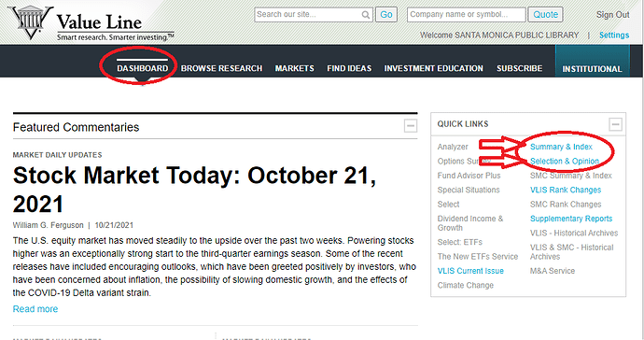Viewport: 644px width, 340px height.
Task: Open Special Situations quick link
Action: [469, 190]
